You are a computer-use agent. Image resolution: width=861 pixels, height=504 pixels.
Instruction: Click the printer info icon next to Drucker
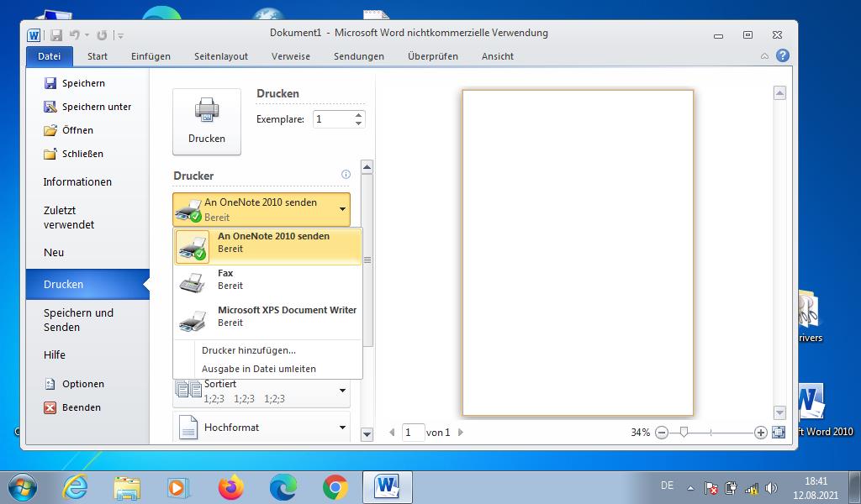(346, 175)
